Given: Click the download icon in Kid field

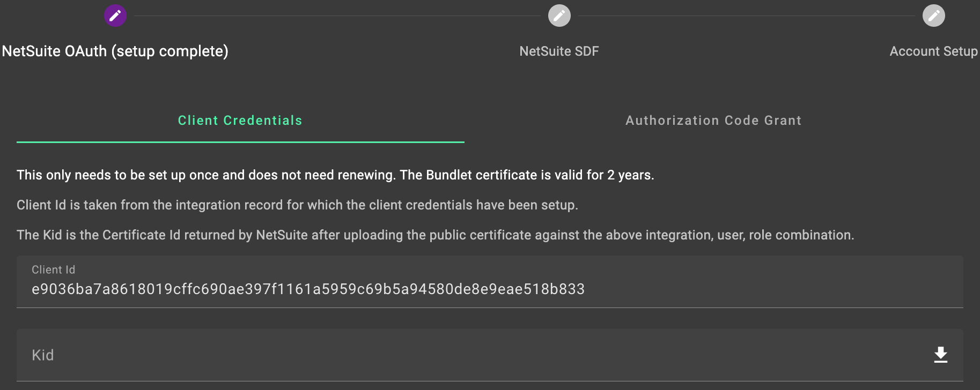Looking at the screenshot, I should tap(940, 355).
